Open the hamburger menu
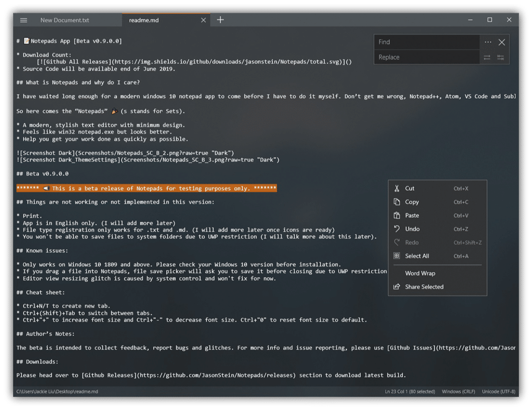532x410 pixels. (x=24, y=20)
